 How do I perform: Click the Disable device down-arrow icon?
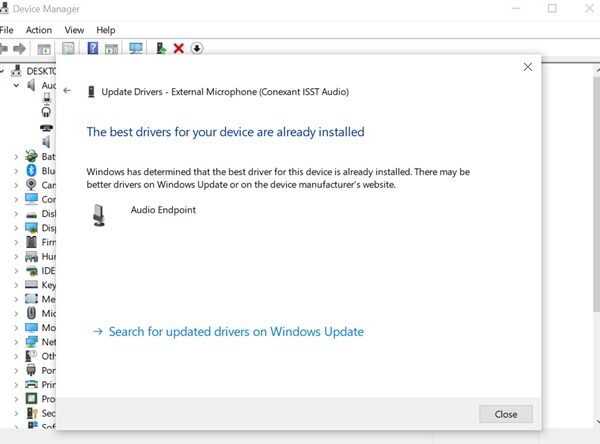(197, 49)
